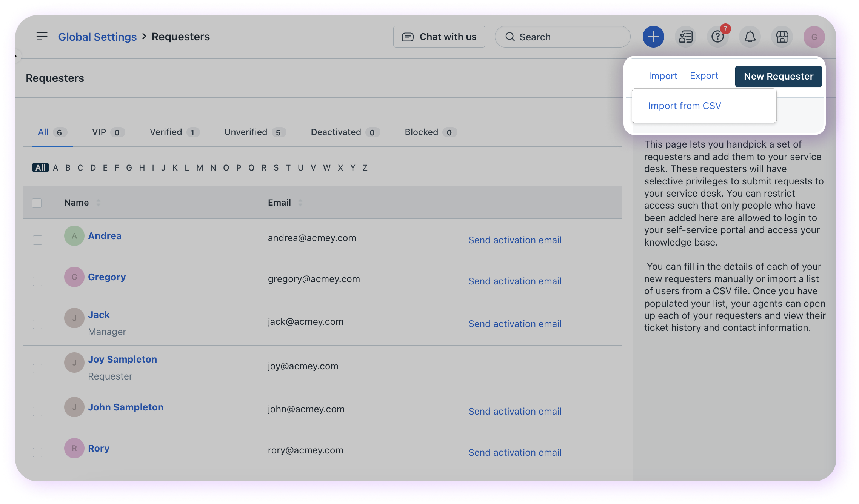Screen dimensions: 859x504
Task: Open the agent contacts list icon
Action: [x=685, y=37]
